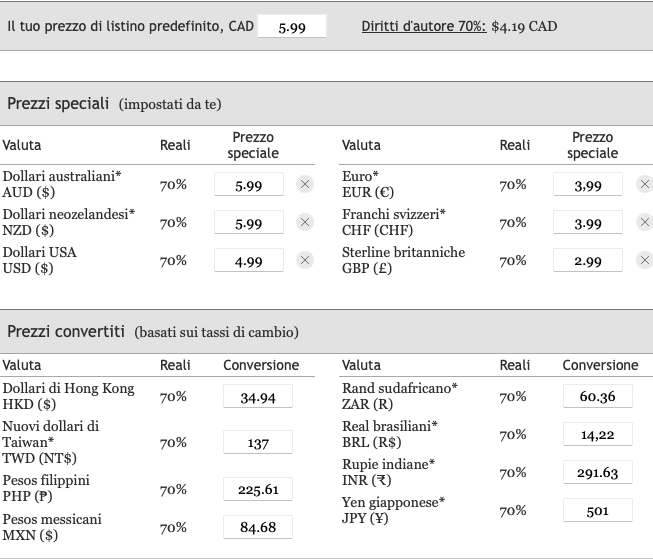Viewport: 653px width, 559px height.
Task: Remove the New Zealand dollar special price
Action: point(305,223)
